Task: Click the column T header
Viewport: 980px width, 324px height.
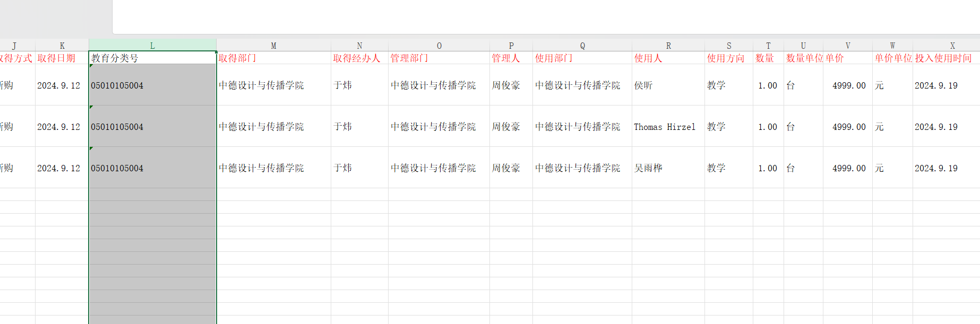Action: click(x=768, y=46)
